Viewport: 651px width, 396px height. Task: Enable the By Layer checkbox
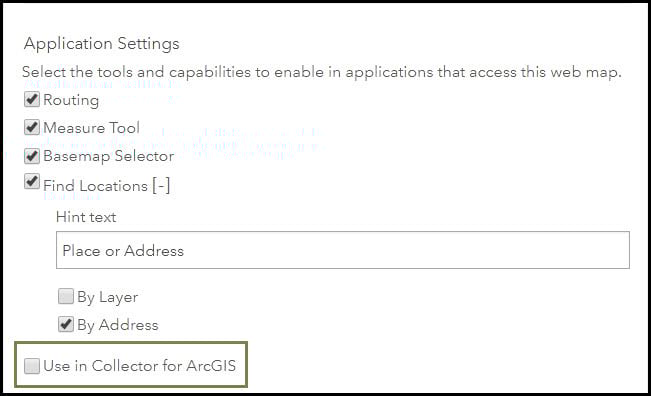(x=66, y=296)
